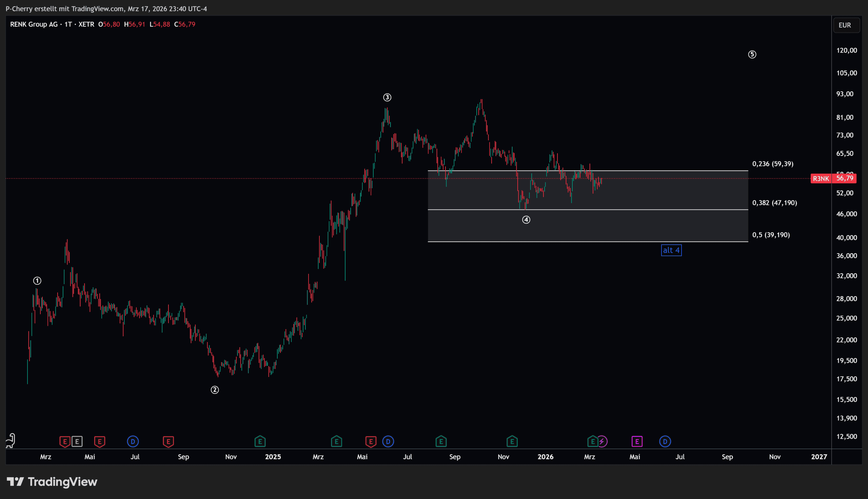Screen dimensions: 868x499
Task: Click the dinosaur icon at chart's bottom-left
Action: [11, 441]
